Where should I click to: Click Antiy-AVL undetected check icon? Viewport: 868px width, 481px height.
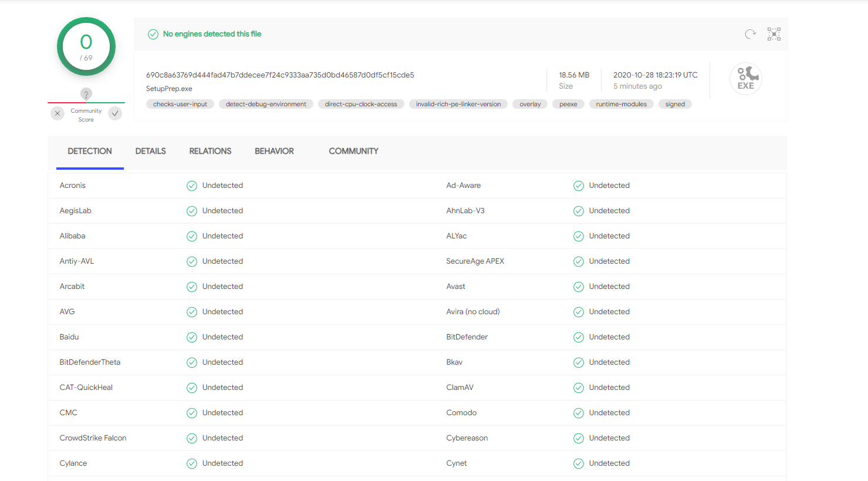click(192, 261)
